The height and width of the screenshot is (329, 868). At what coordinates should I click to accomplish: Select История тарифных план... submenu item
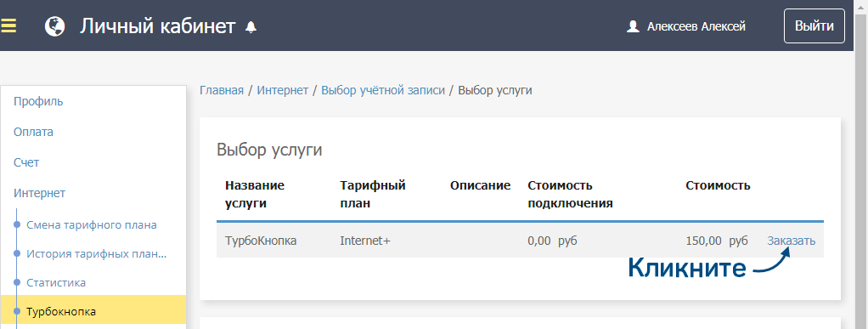click(96, 253)
